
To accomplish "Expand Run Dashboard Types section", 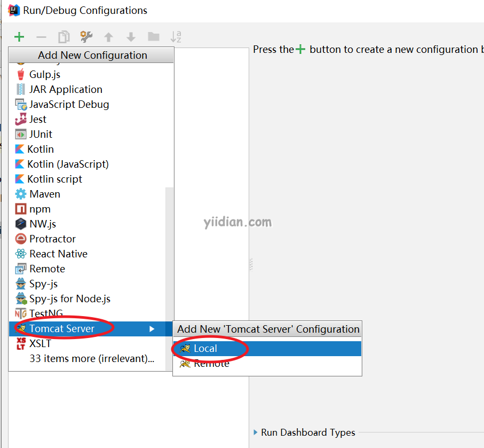I will (255, 432).
